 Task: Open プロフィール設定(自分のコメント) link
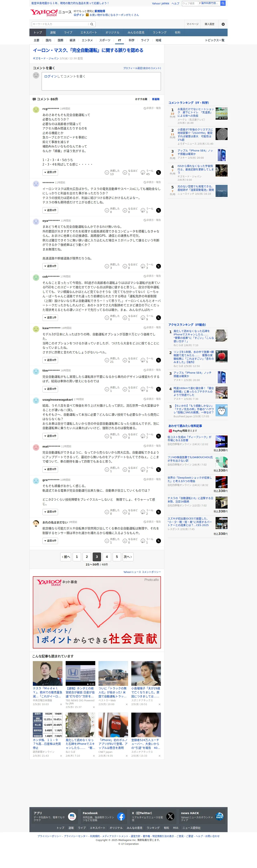click(x=142, y=68)
